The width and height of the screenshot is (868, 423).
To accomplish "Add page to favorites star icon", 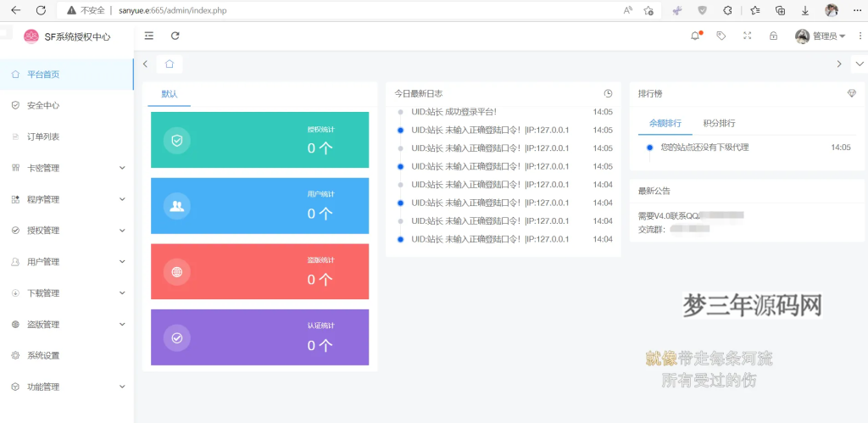I will (x=648, y=10).
